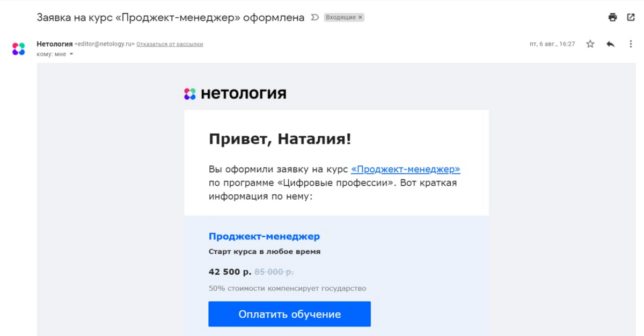Click the Нетология sender avatar
The image size is (644, 336).
(19, 49)
